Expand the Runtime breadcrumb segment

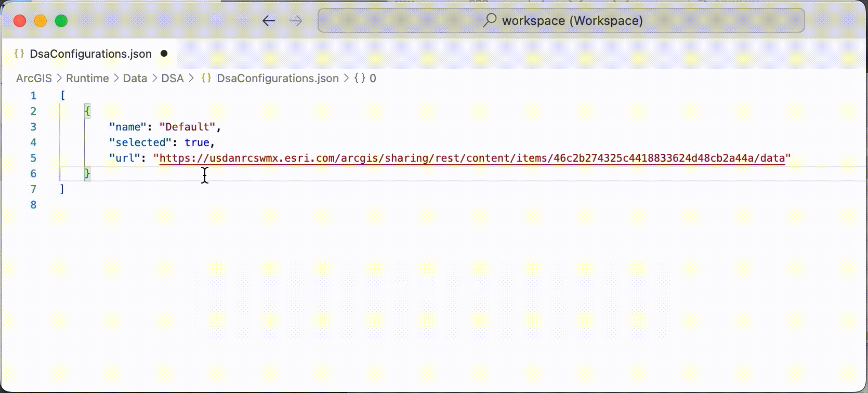pyautogui.click(x=87, y=78)
